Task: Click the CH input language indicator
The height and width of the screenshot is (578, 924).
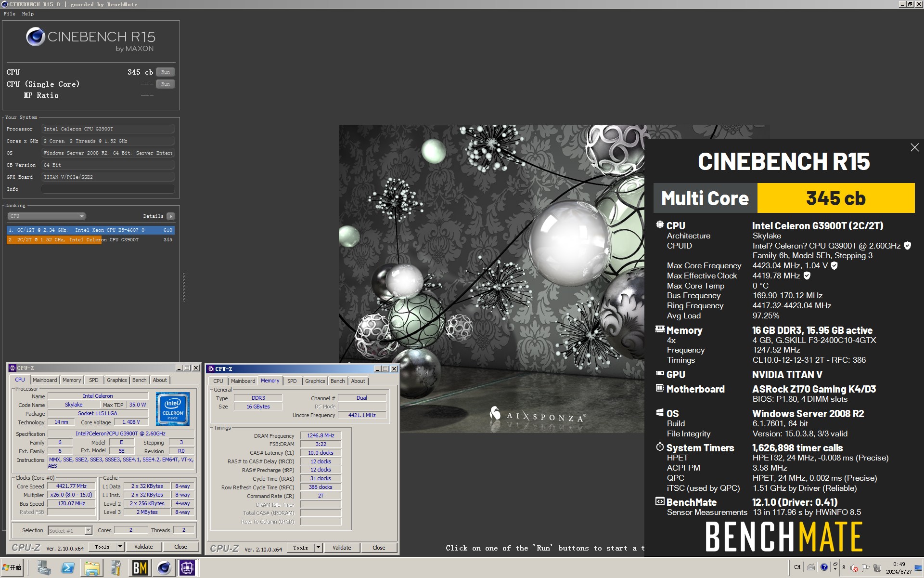Action: [797, 567]
